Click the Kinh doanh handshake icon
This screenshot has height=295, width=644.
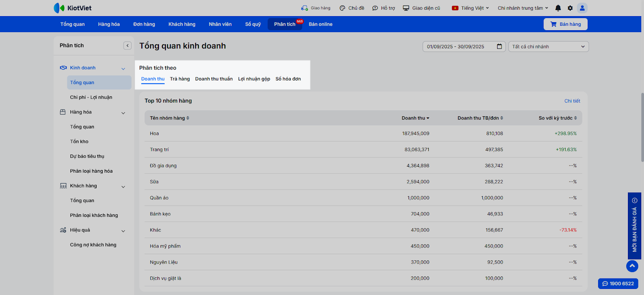[x=63, y=68]
